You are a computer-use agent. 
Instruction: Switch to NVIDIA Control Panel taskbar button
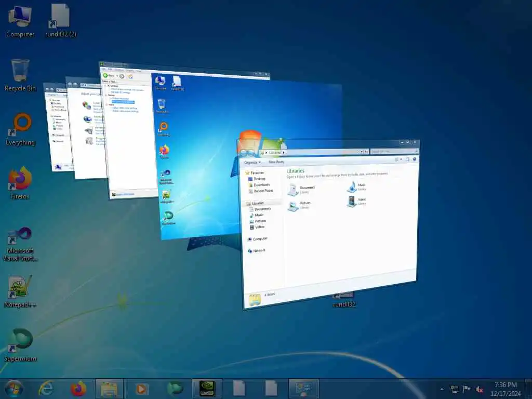[207, 389]
